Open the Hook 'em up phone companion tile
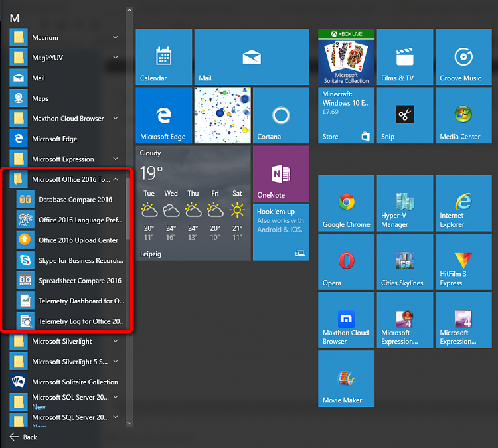The image size is (498, 448). (281, 233)
